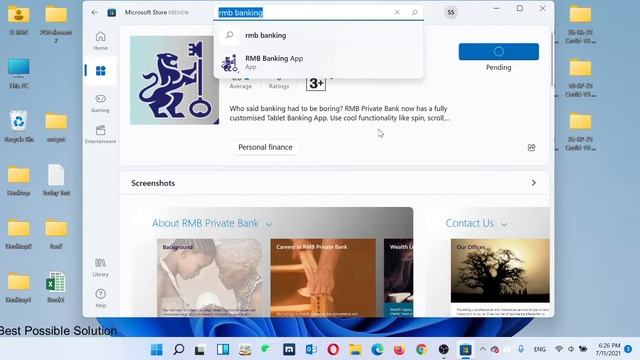Screen dimensions: 640x360
Task: Show hidden system tray icons
Action: [x=482, y=349]
